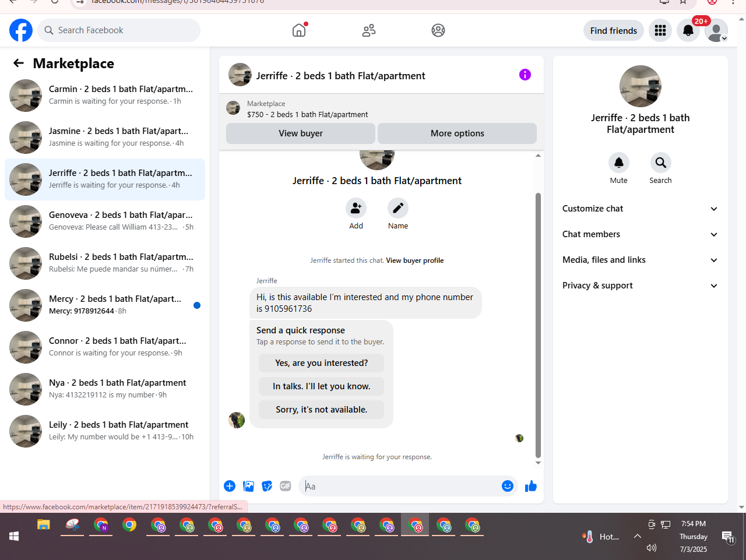Mute the conversation bell icon
This screenshot has width=746, height=560.
coord(619,163)
